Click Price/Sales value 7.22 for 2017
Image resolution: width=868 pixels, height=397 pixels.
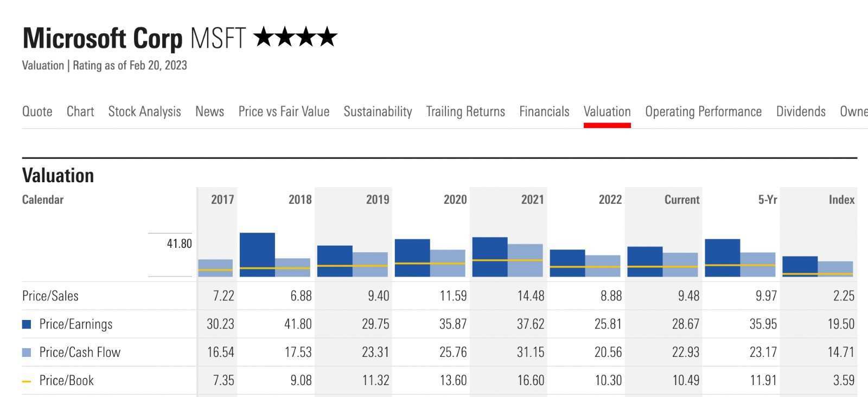pos(224,296)
